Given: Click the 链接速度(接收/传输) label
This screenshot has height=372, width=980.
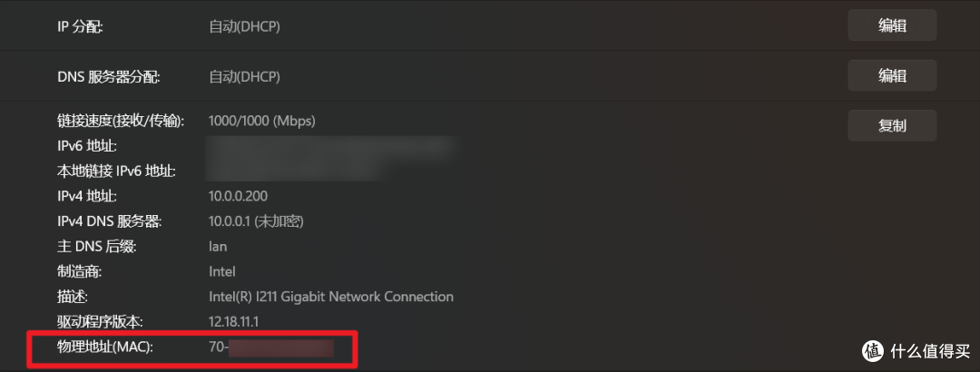Looking at the screenshot, I should 121,122.
